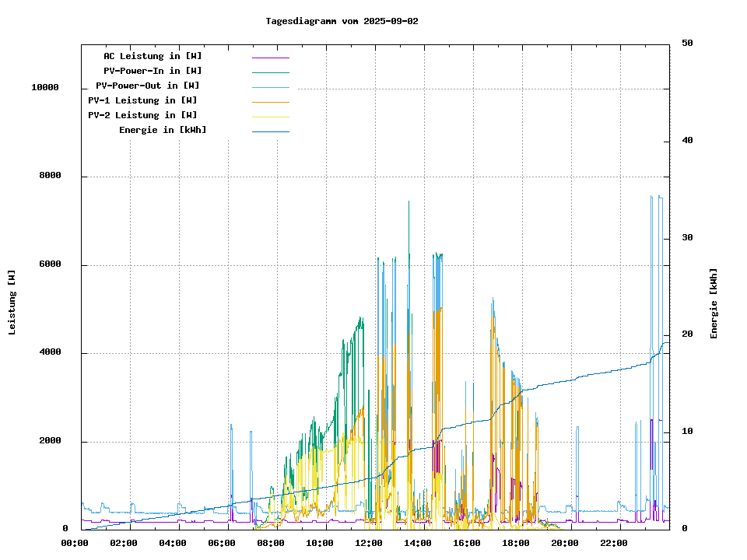Select the 06:00 time axis label
The width and height of the screenshot is (747, 560).
point(222,543)
